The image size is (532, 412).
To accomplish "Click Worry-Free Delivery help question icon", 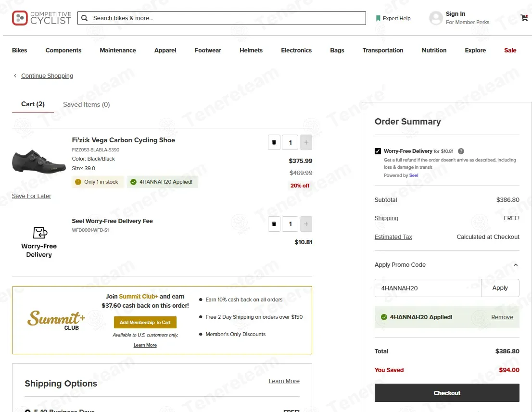I will pyautogui.click(x=461, y=151).
